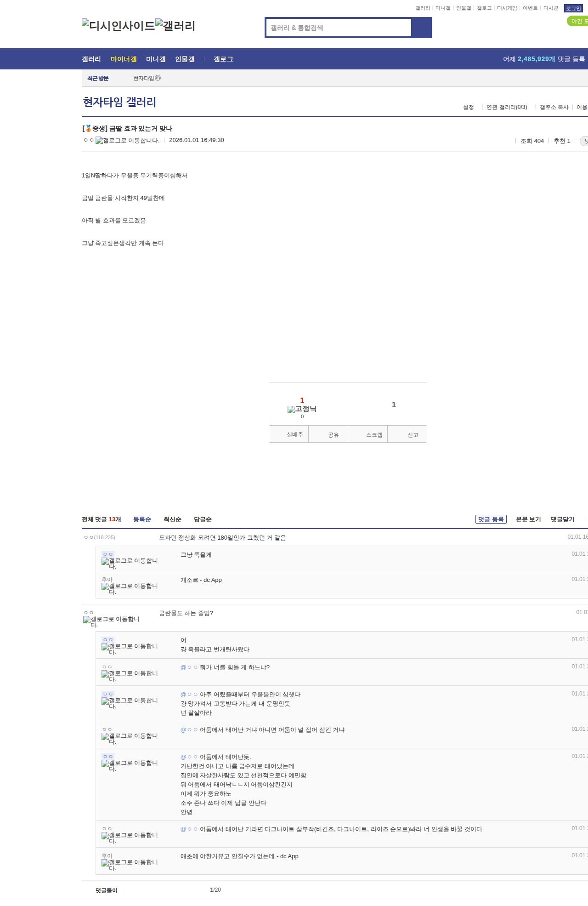Expand 연관 갤러리(0/3)

[x=507, y=107]
